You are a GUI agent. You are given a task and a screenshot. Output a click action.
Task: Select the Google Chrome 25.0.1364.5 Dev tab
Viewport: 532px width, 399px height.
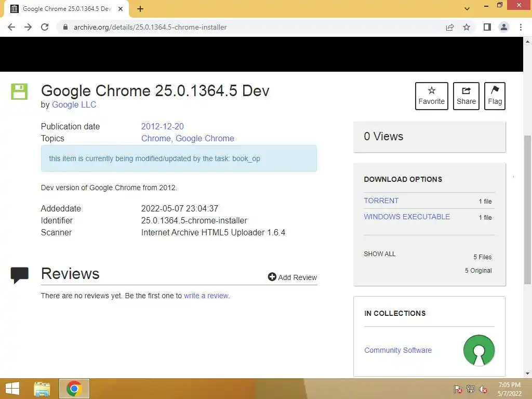click(66, 9)
